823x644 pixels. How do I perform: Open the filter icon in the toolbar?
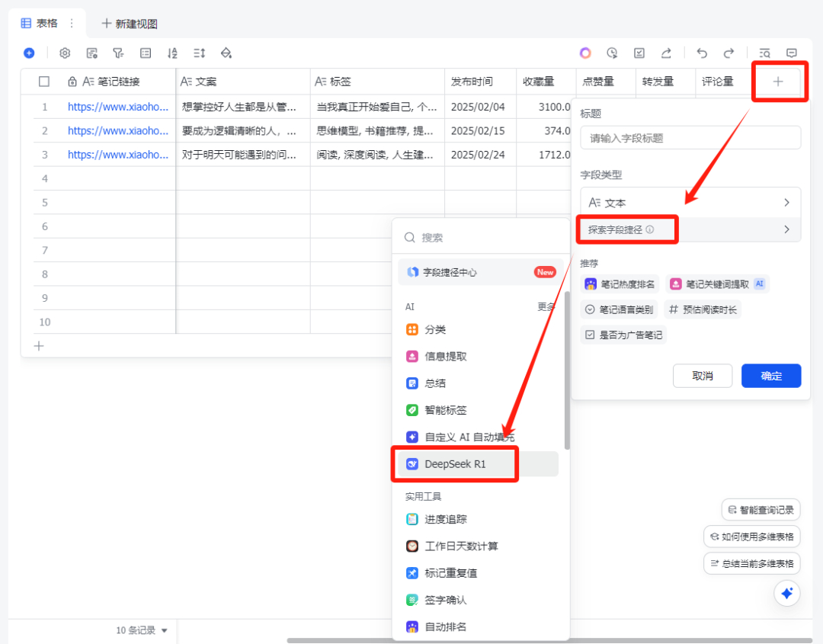(x=118, y=53)
